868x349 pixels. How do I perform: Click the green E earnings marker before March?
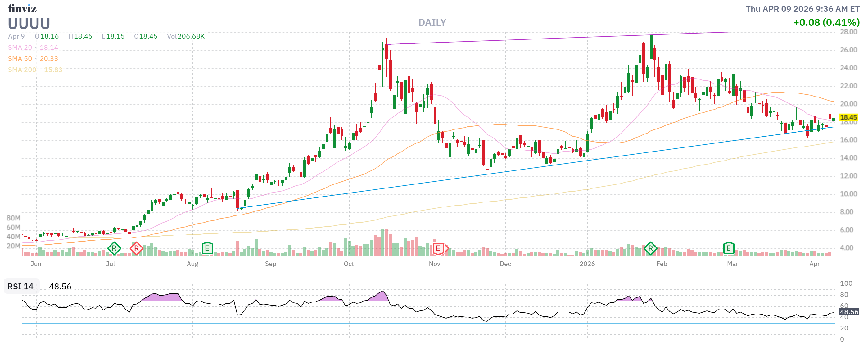pyautogui.click(x=728, y=249)
